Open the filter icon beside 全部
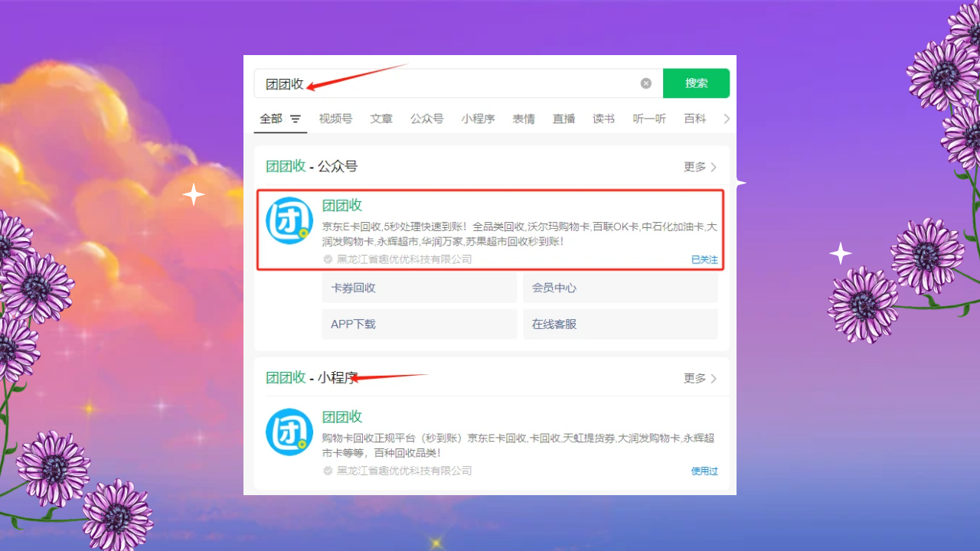The image size is (980, 551). pos(296,119)
